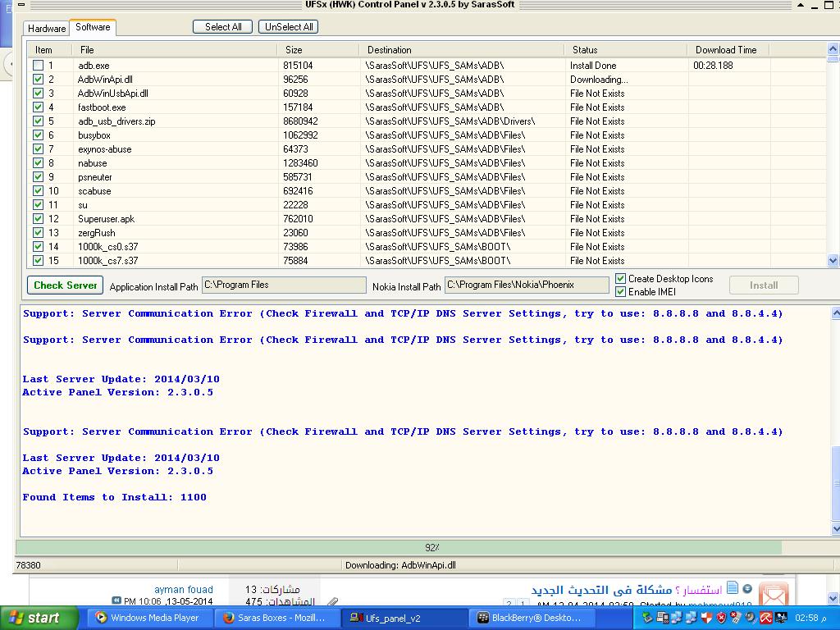Screen dimensions: 840x630
Task: Click the display monitor tray icon
Action: tap(781, 618)
